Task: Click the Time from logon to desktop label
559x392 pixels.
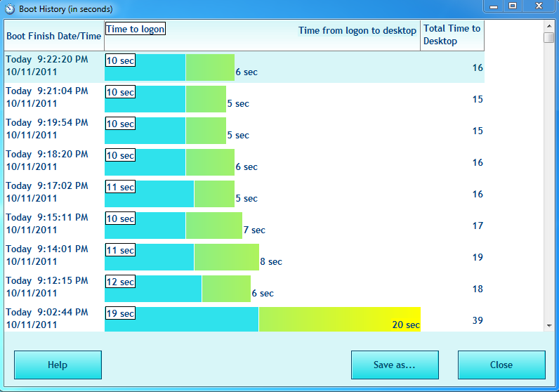Action: point(357,31)
